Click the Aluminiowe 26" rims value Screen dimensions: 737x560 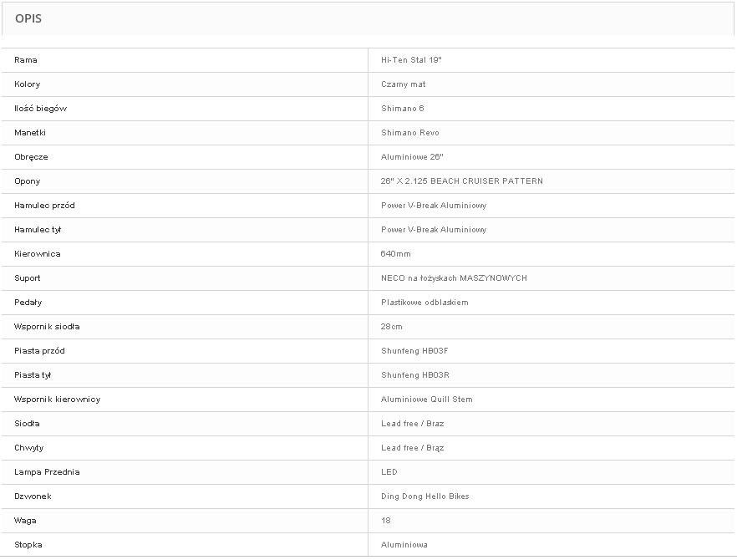pos(412,157)
